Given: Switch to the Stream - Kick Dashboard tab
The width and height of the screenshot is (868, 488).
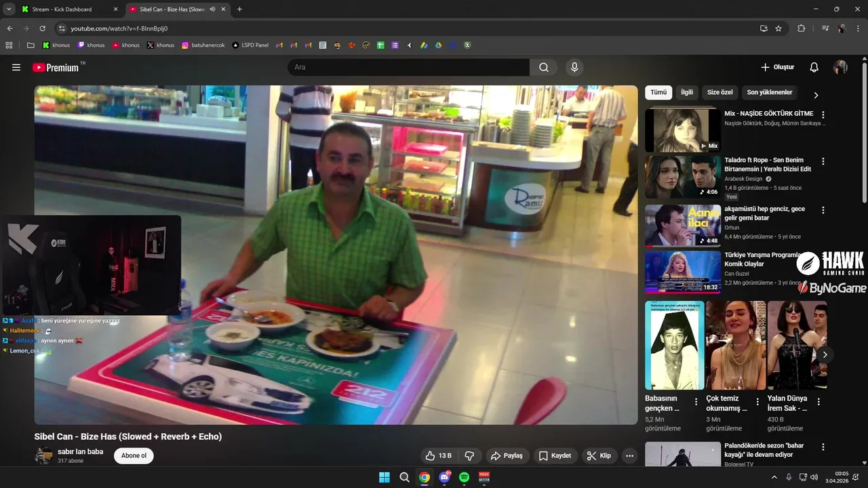Looking at the screenshot, I should click(69, 9).
